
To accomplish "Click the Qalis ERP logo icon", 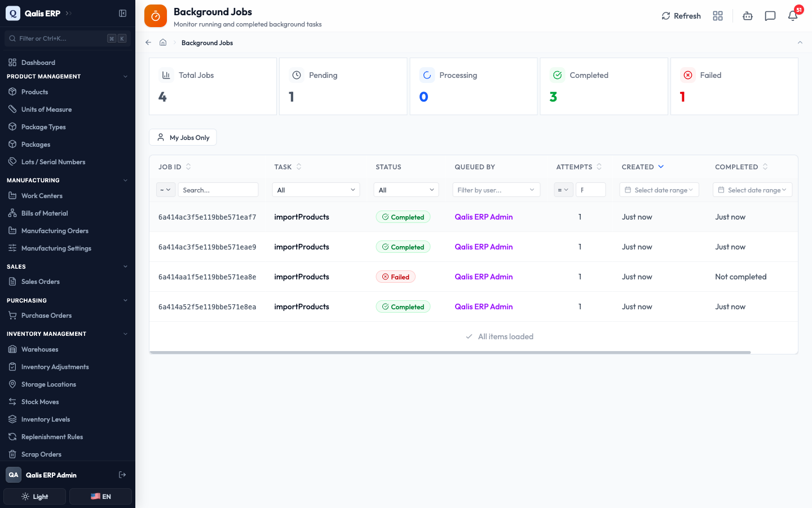I will point(13,13).
